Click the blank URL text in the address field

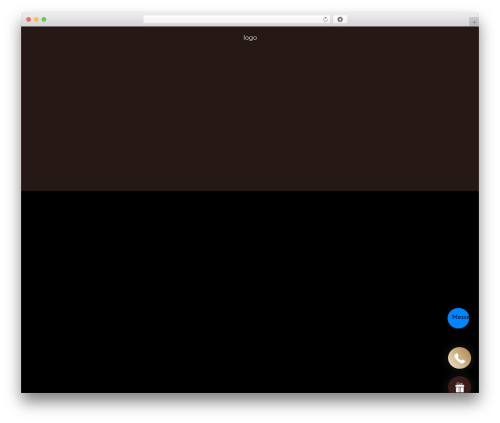(233, 19)
